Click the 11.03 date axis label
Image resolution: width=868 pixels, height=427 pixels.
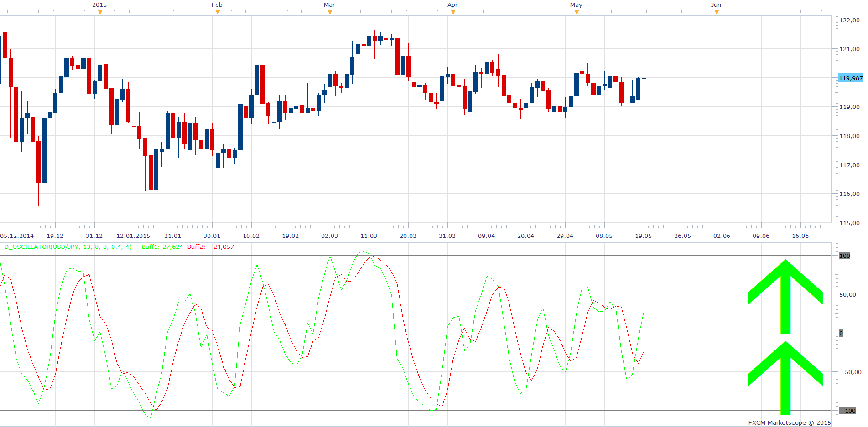[x=369, y=236]
